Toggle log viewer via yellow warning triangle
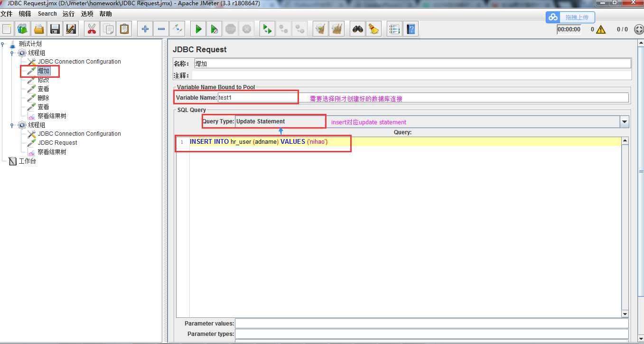The image size is (644, 344). [601, 29]
